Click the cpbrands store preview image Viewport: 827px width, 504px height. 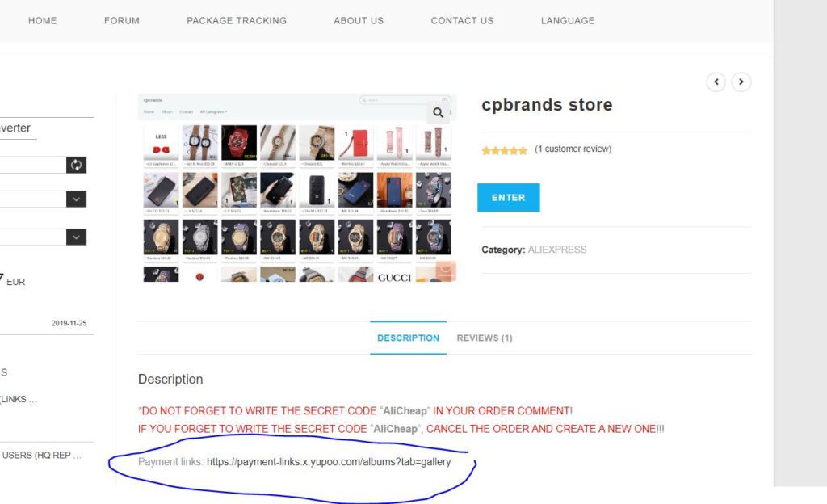point(297,187)
